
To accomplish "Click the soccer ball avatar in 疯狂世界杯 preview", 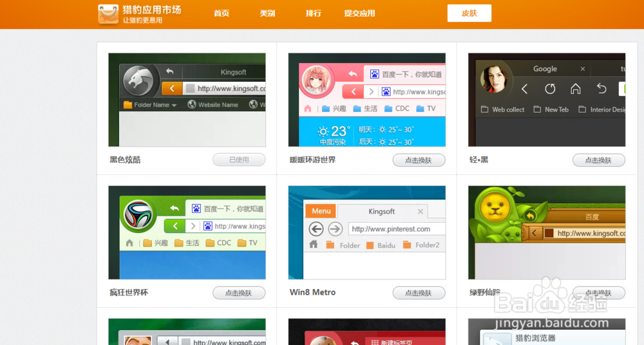I will [x=138, y=215].
